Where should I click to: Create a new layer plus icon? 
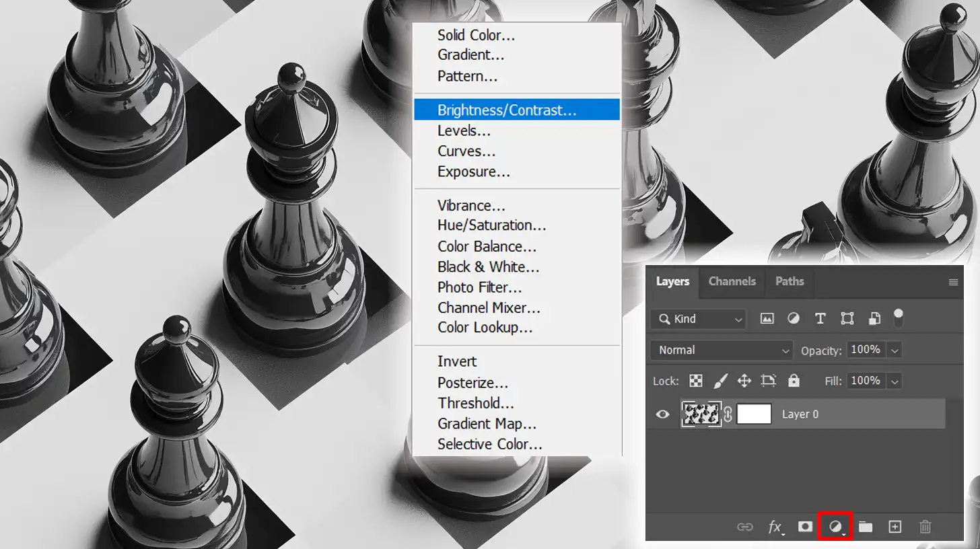click(895, 527)
